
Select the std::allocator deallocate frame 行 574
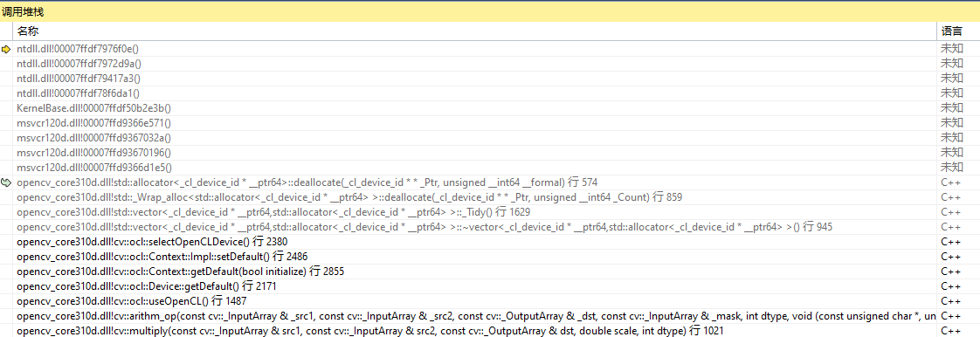[307, 182]
